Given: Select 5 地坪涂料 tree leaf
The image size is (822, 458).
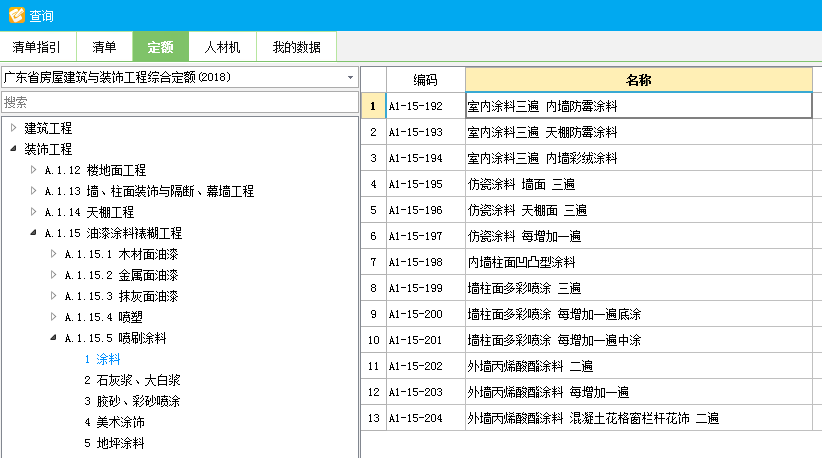Looking at the screenshot, I should (x=114, y=443).
